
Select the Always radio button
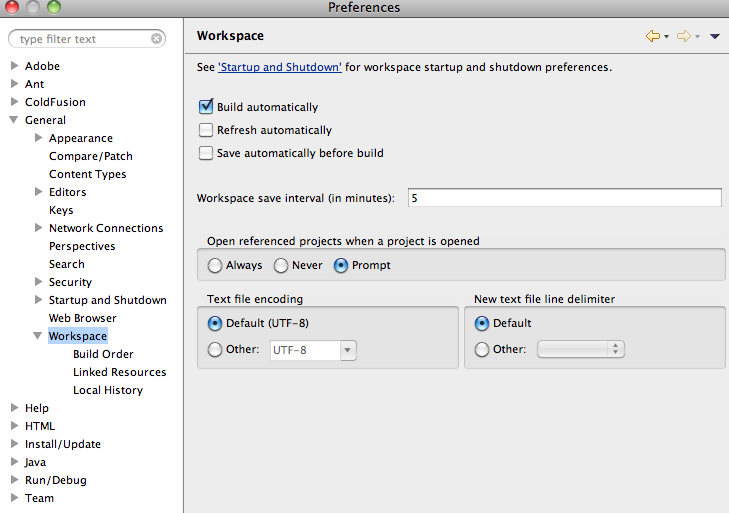pos(215,266)
